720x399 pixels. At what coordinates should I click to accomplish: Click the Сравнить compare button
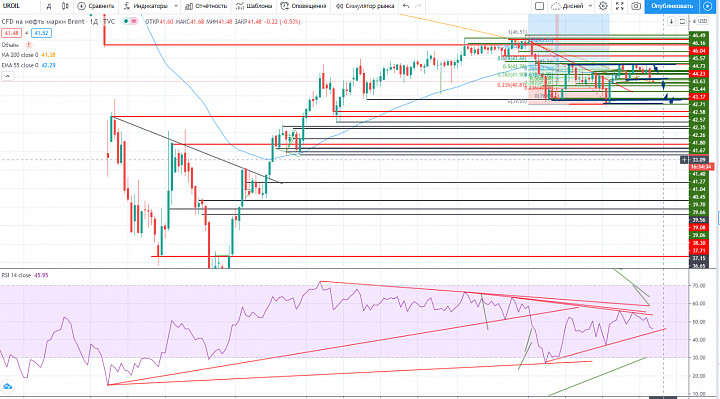tap(96, 6)
